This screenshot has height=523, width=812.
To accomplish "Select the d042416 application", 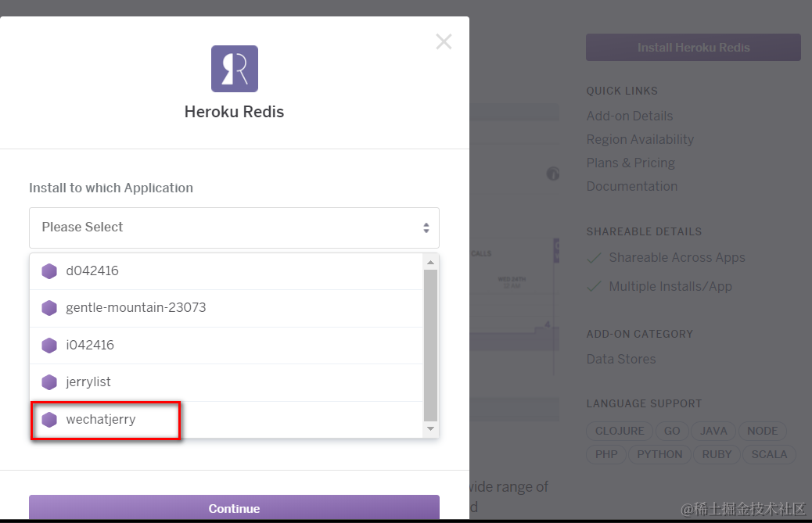I will pyautogui.click(x=226, y=271).
